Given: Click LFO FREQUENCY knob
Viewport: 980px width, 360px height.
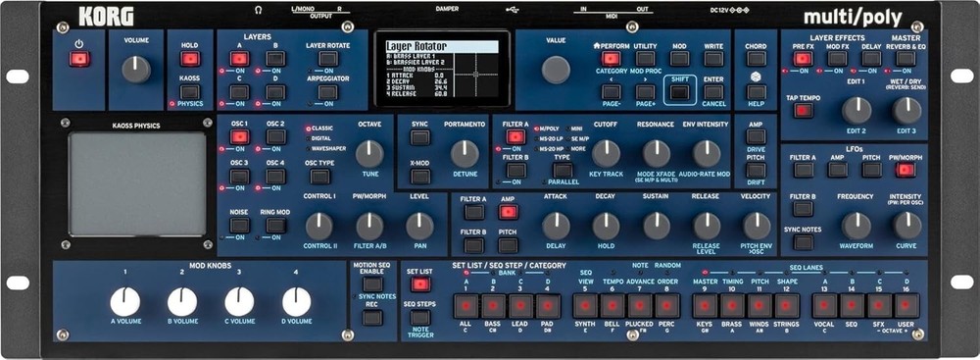Looking at the screenshot, I should tap(857, 226).
